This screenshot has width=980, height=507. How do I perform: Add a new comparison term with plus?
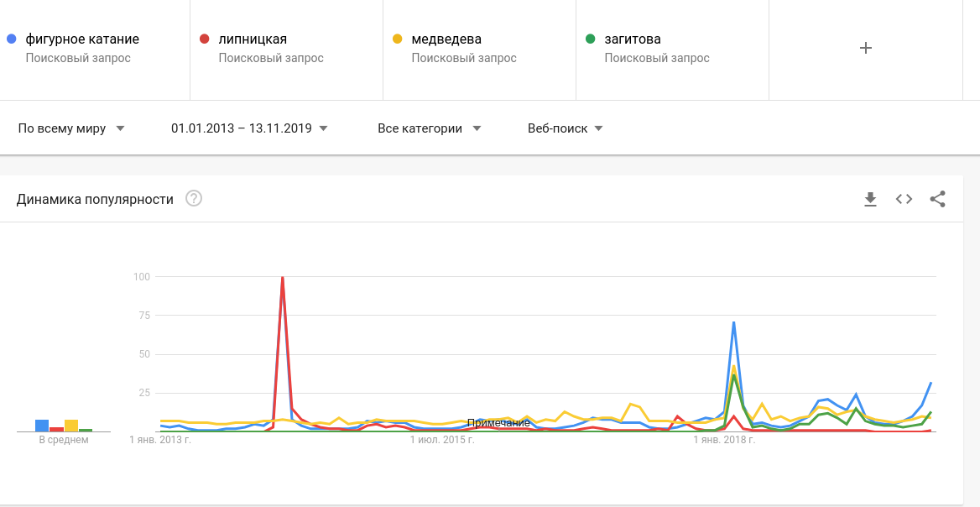pyautogui.click(x=866, y=49)
